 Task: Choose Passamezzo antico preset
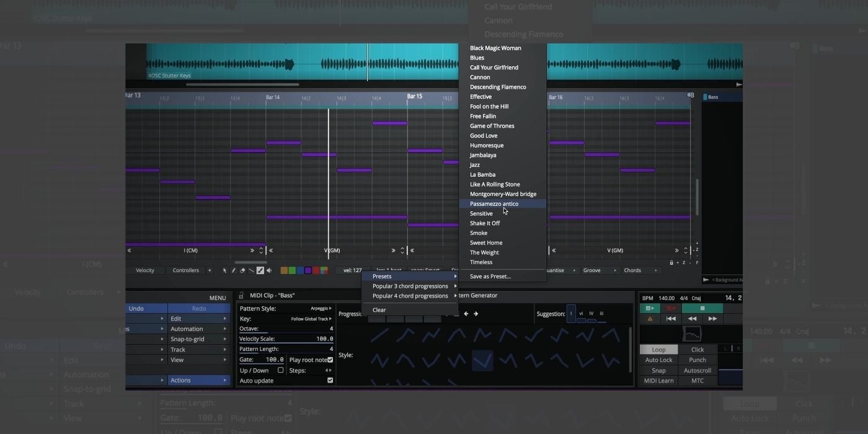pyautogui.click(x=503, y=204)
